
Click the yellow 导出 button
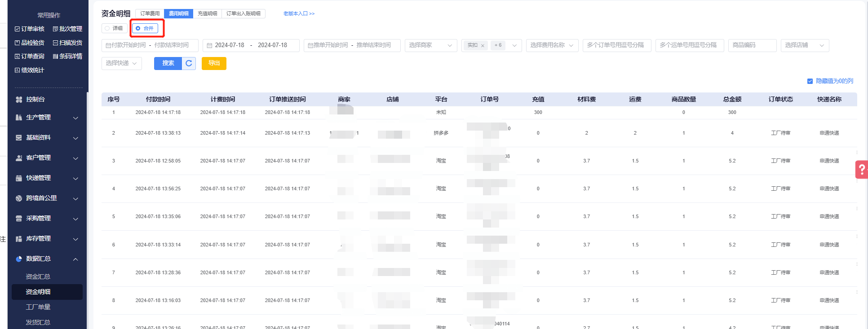click(x=214, y=63)
